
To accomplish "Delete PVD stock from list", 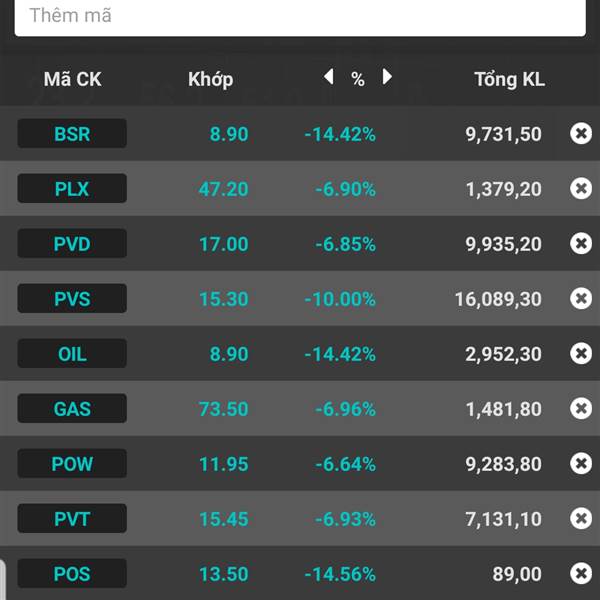I will [581, 243].
